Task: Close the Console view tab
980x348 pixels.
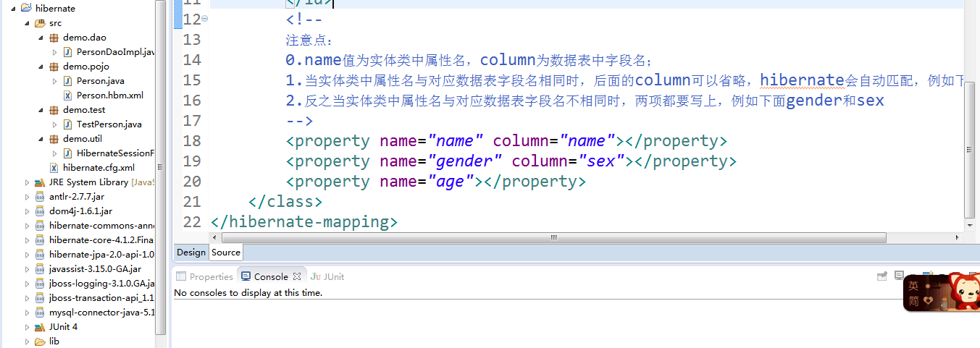Action: [297, 276]
